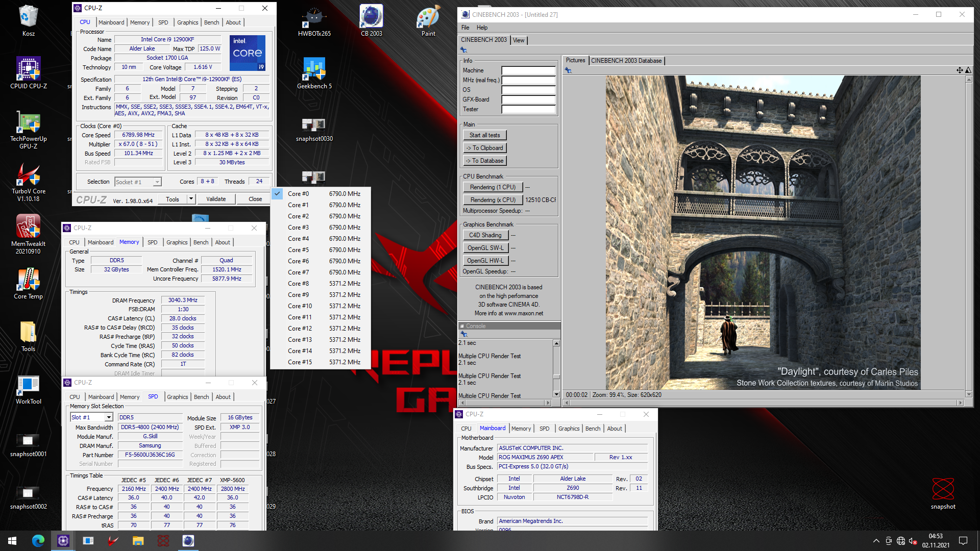
Task: Open File Explorer from the taskbar
Action: tap(138, 541)
